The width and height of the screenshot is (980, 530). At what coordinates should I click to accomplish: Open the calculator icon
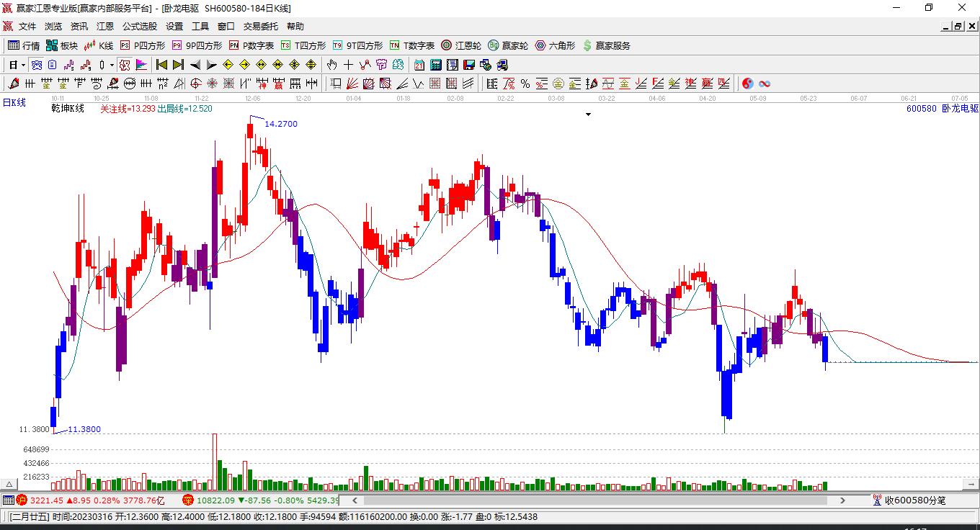436,65
